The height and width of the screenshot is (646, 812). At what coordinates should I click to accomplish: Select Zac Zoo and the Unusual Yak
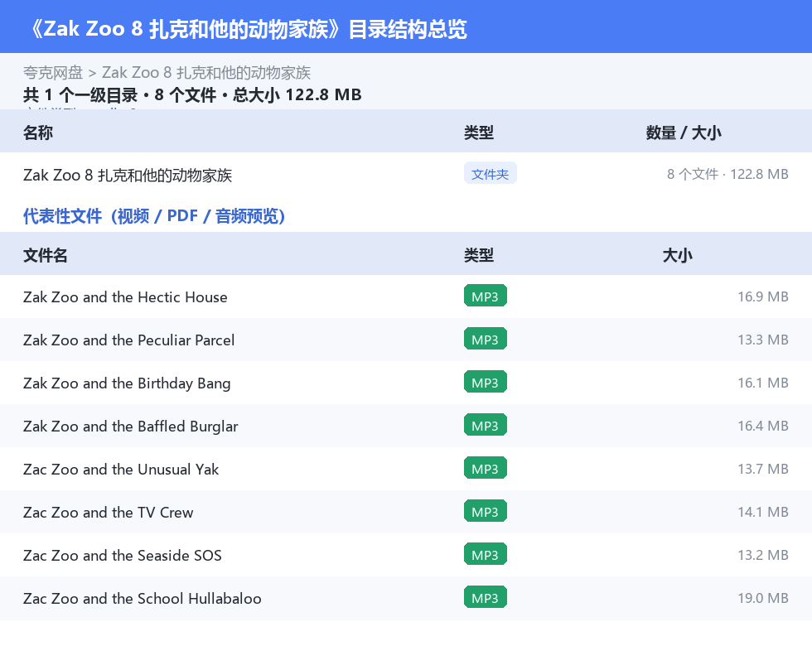point(406,469)
